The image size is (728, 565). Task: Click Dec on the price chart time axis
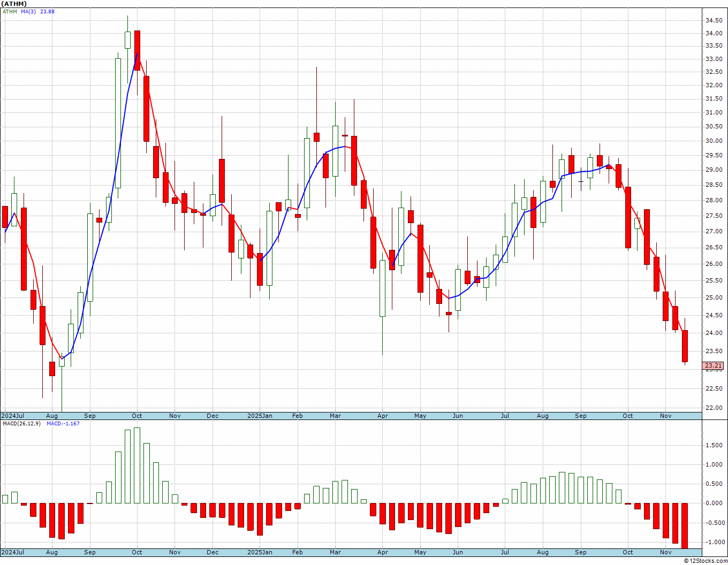(x=213, y=416)
